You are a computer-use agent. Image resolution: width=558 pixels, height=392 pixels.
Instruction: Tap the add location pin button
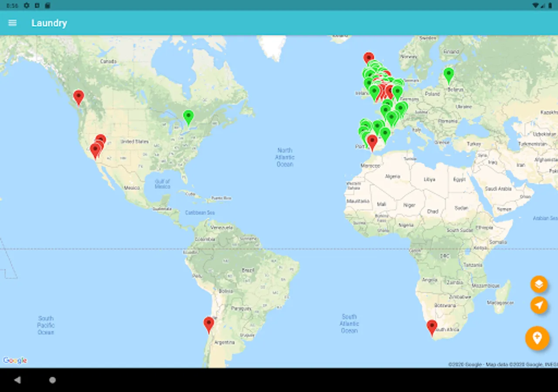pos(537,338)
